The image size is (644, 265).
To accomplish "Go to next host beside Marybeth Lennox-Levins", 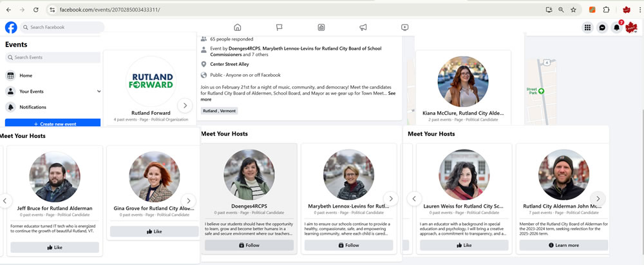I will point(391,199).
